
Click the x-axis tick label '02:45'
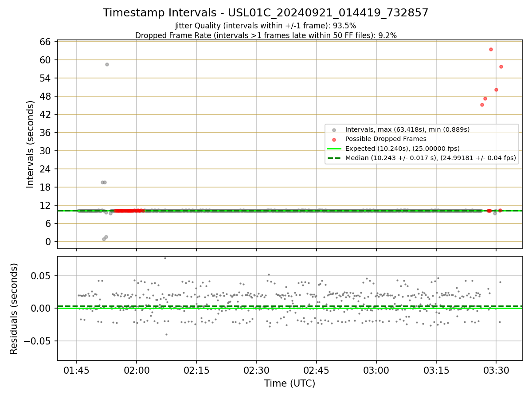(x=317, y=371)
